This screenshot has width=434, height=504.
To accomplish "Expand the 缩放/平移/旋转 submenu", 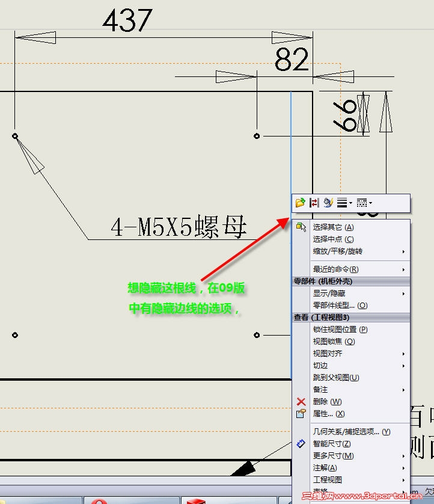I will [351, 251].
